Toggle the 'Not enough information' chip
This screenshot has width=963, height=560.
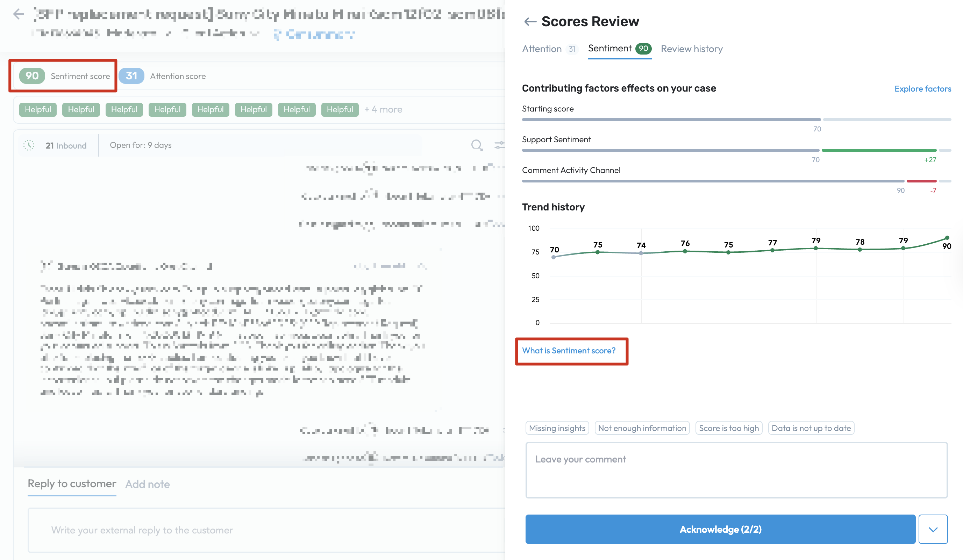(x=642, y=428)
